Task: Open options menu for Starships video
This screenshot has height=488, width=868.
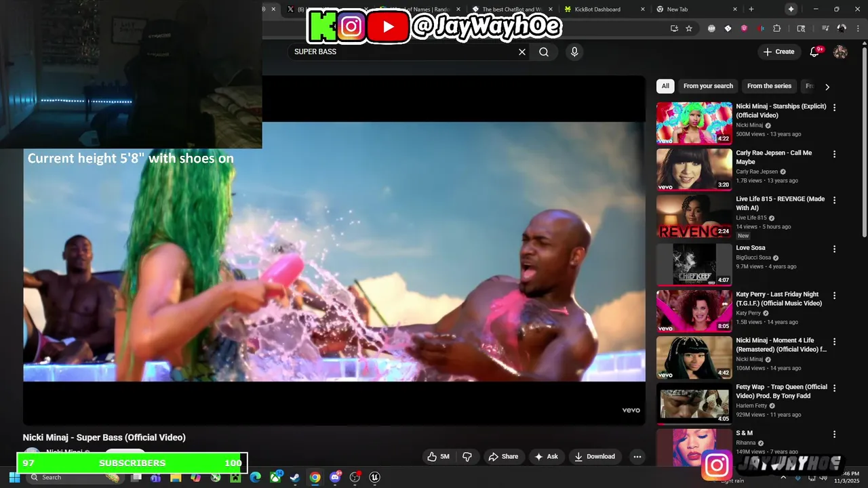Action: (834, 107)
